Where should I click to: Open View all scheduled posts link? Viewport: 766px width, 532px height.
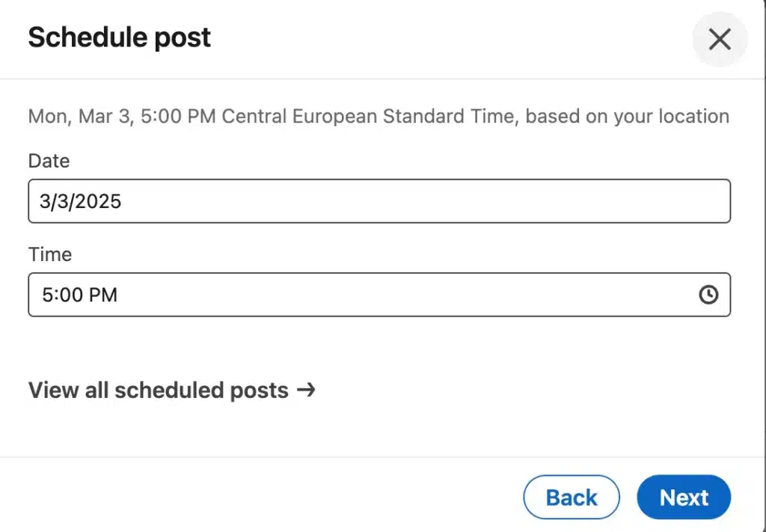tap(172, 390)
